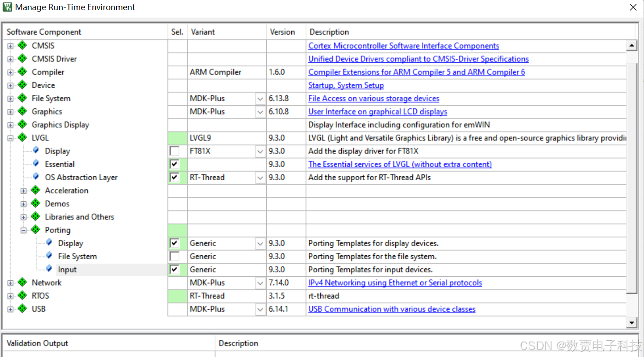
Task: Open the OS Abstraction RT-Thread variant dropdown
Action: point(260,178)
